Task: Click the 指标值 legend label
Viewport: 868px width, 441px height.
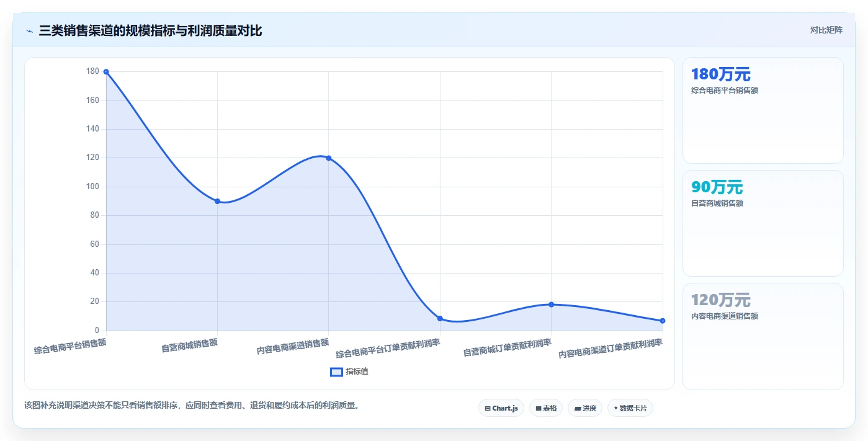Action: [x=357, y=372]
